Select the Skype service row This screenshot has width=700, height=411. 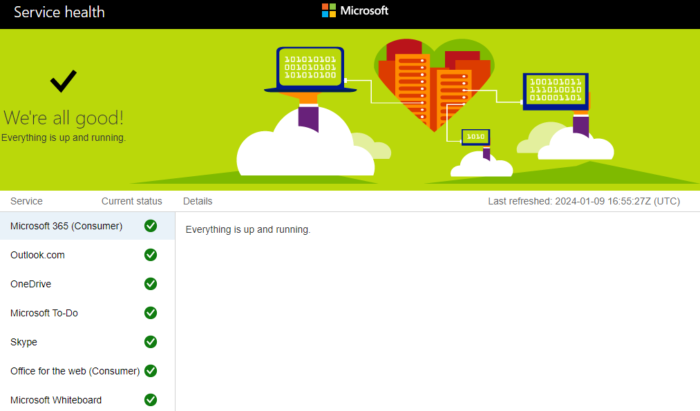[x=88, y=342]
